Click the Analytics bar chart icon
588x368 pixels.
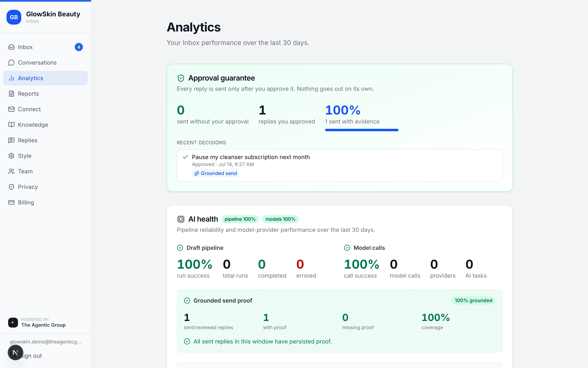coord(11,78)
